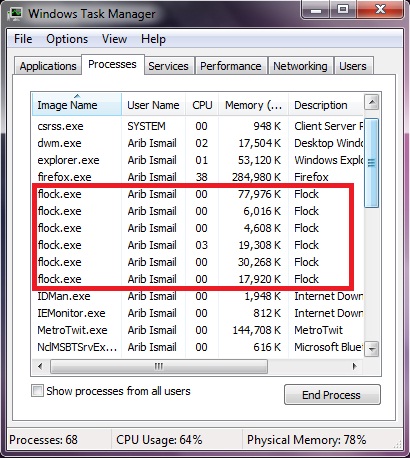Select the MetroTwit.exe process
Image resolution: width=410 pixels, height=458 pixels.
point(197,330)
